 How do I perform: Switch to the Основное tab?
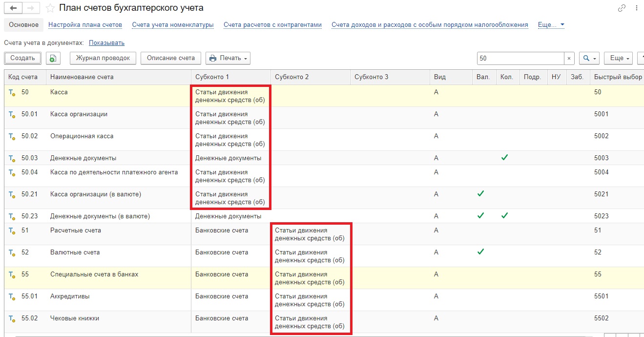click(x=23, y=25)
